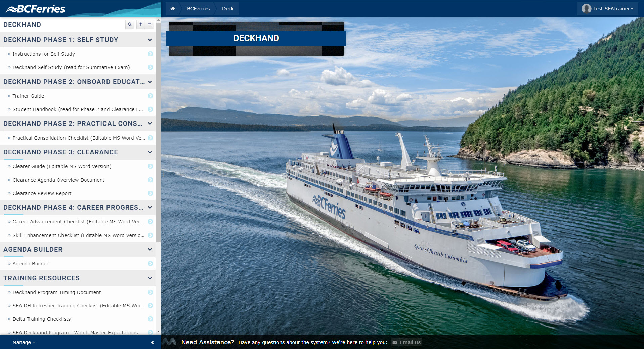
Task: Click arrow icon beside SEA DH Refresher Training
Action: tap(151, 306)
